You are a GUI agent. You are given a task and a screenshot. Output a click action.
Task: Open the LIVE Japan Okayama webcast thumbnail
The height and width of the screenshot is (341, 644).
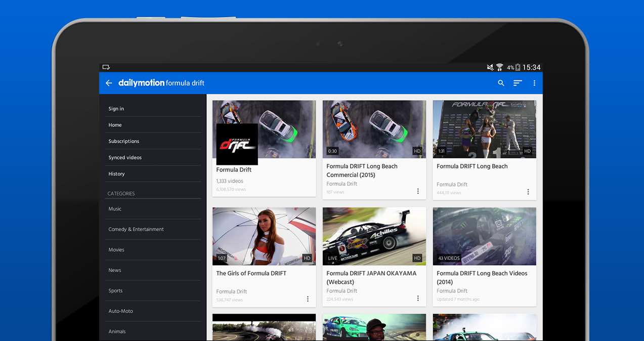click(x=374, y=236)
